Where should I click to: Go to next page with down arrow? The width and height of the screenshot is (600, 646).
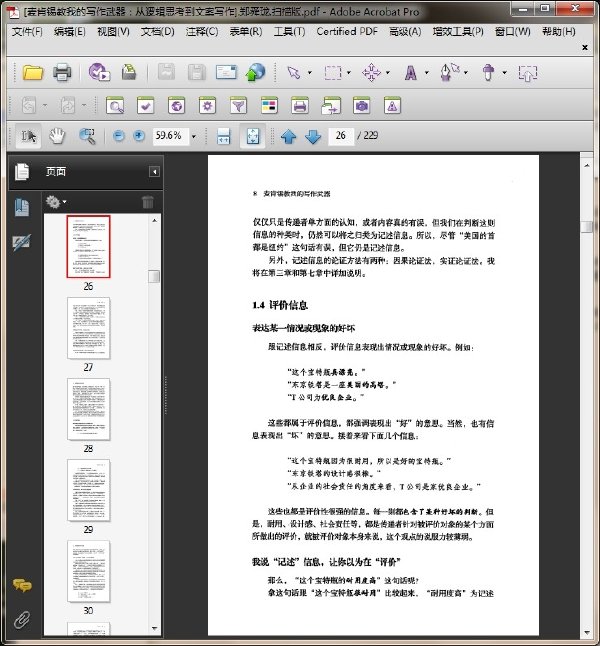pos(313,136)
